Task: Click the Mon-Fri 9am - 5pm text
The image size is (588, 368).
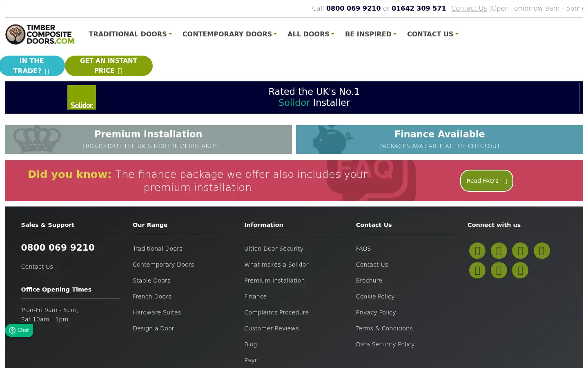Action: click(x=50, y=310)
